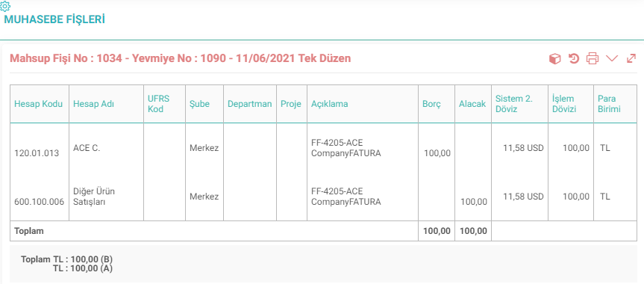Print the voucher with printer icon
This screenshot has height=284, width=644.
pos(593,59)
